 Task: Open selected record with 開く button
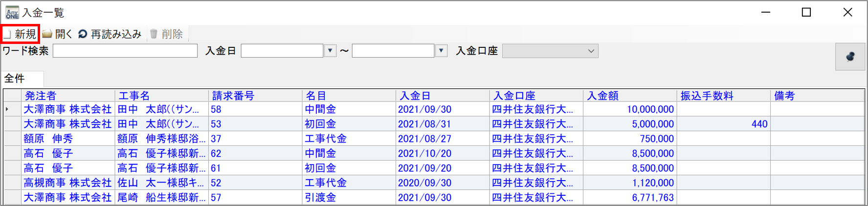[x=58, y=34]
